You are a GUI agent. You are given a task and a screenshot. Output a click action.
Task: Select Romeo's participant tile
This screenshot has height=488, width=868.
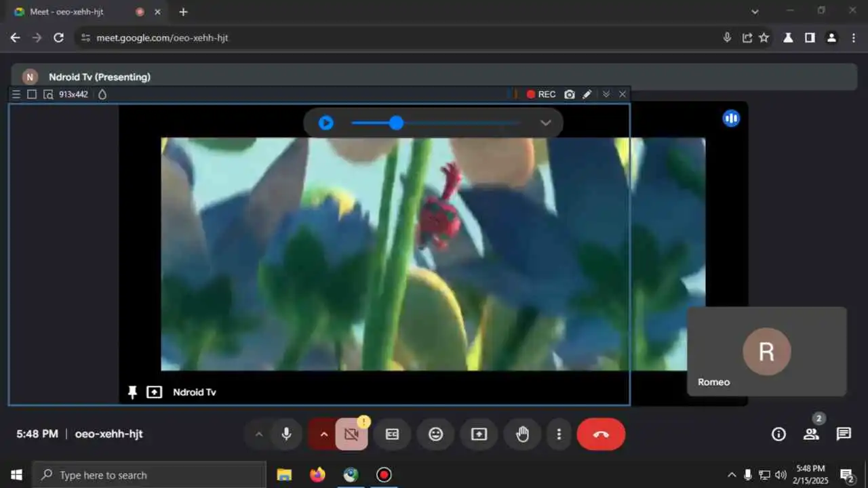tap(767, 351)
